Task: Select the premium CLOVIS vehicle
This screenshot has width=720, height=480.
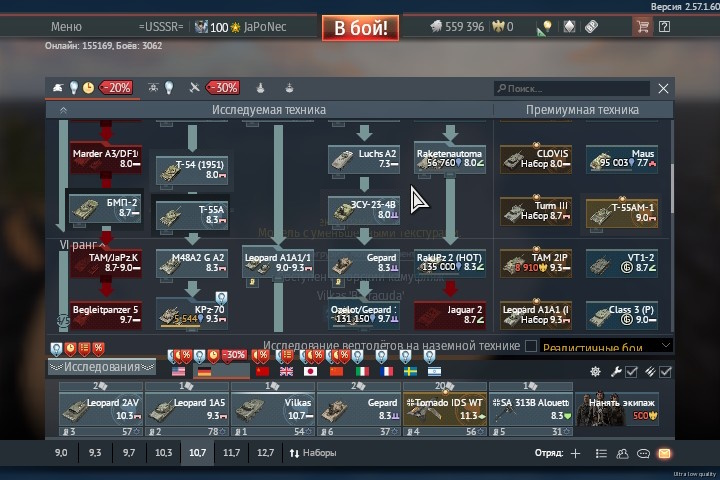Action: 535,159
